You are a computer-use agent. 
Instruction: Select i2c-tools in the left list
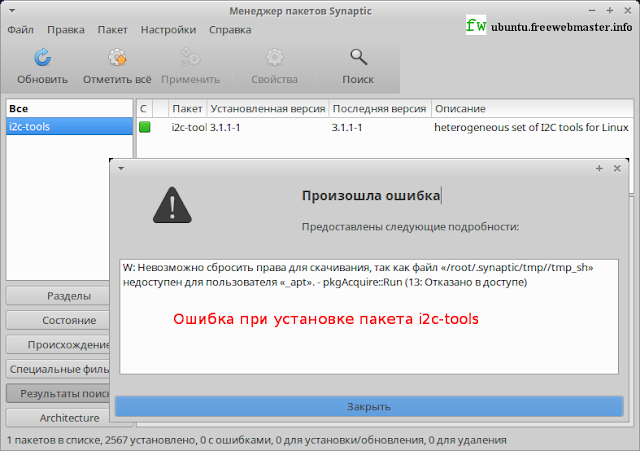[x=69, y=127]
